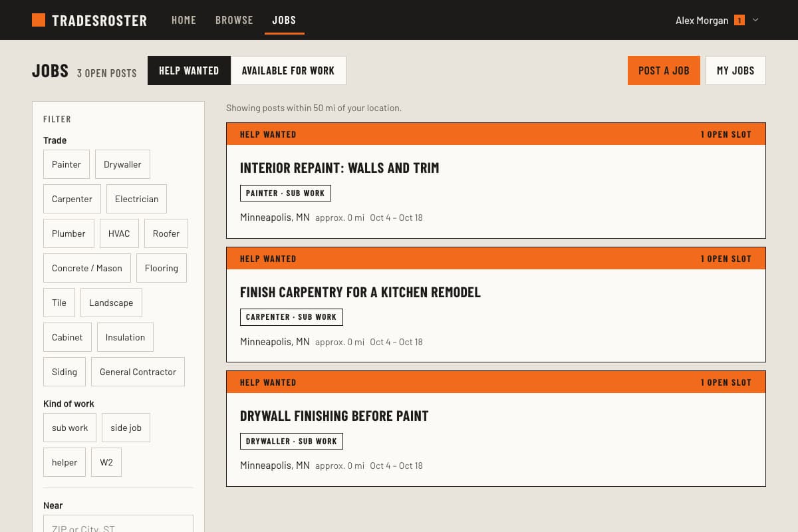Toggle the Carpenter trade filter
The height and width of the screenshot is (532, 798).
click(72, 199)
